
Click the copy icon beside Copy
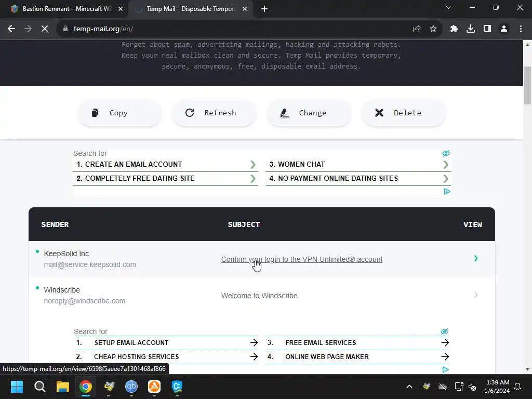[x=96, y=113]
